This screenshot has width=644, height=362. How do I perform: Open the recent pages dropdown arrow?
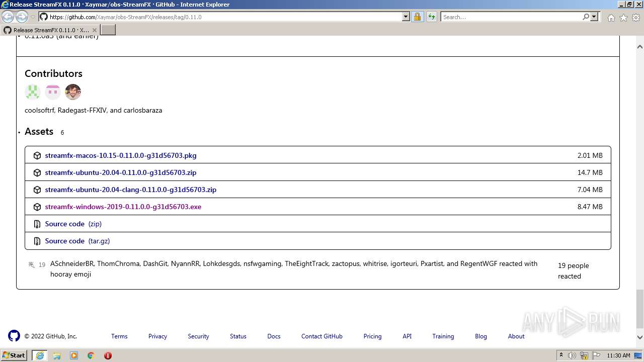tap(33, 17)
